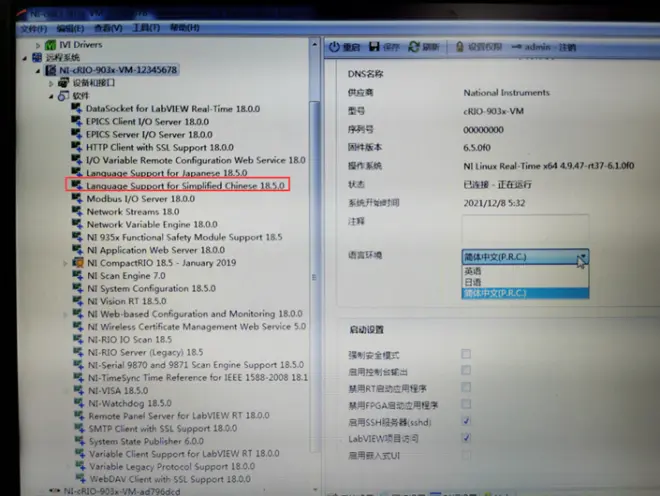Click admin - 注销 logout button

tap(544, 47)
